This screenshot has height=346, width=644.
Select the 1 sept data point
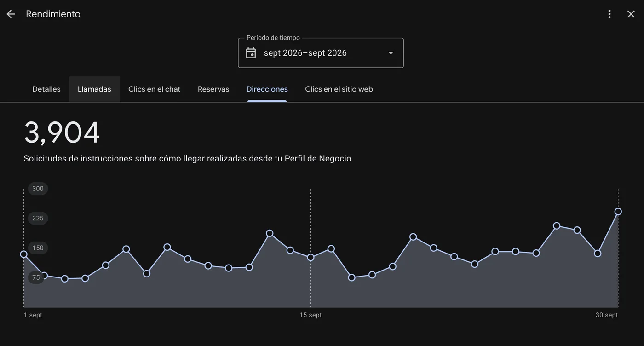[x=24, y=254]
